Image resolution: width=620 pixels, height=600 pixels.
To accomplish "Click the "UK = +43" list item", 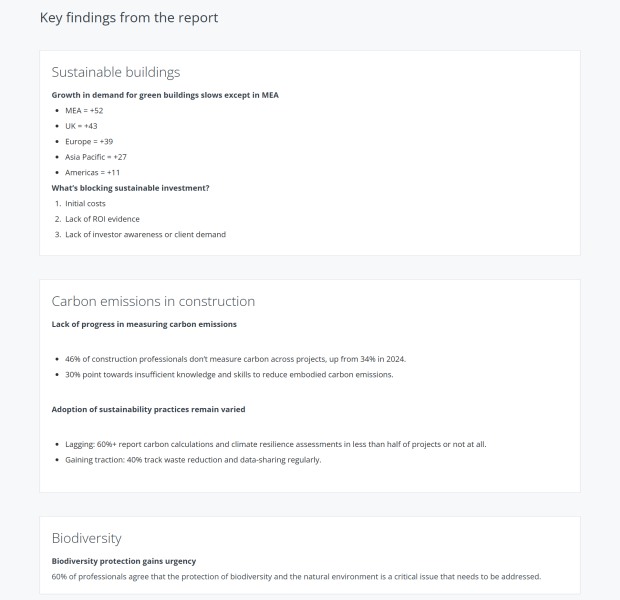I will coord(81,126).
